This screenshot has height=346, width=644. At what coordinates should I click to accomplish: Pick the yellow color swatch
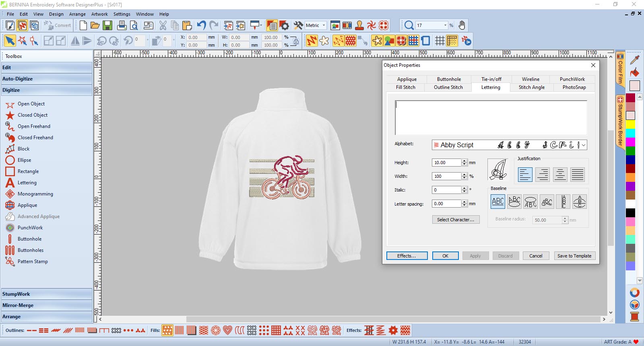[630, 124]
